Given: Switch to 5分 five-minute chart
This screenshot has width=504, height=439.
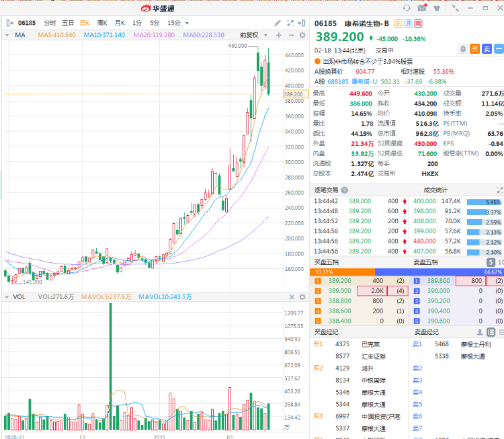Looking at the screenshot, I should 155,23.
